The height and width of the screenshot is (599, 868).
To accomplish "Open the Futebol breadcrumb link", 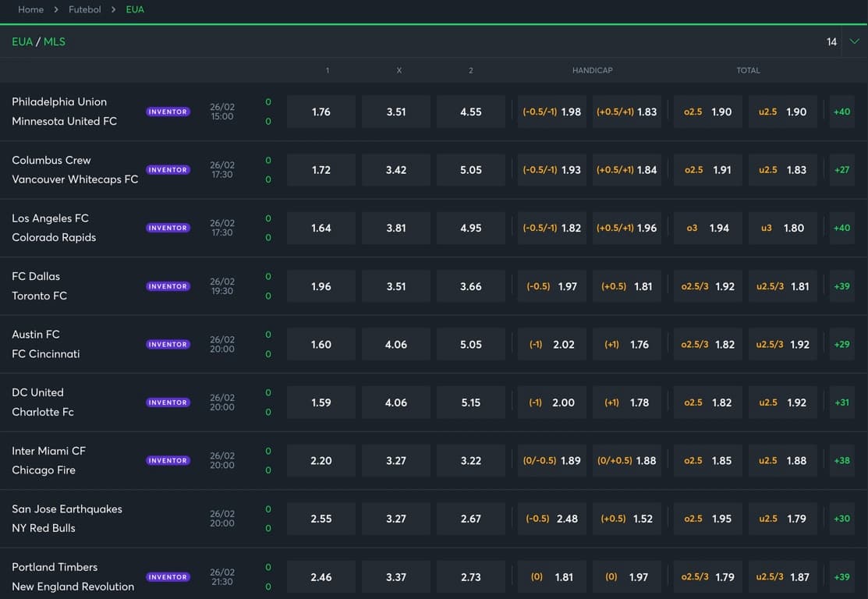I will (x=85, y=9).
